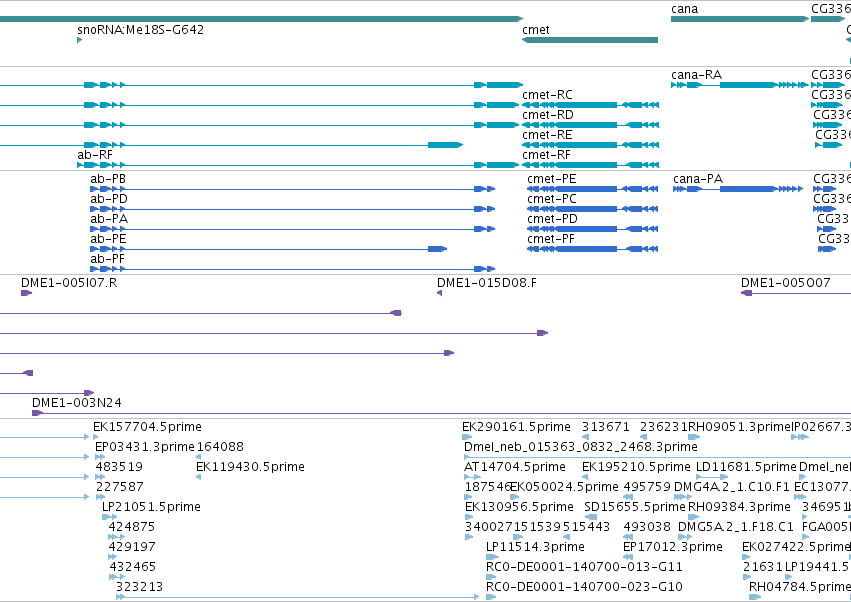The width and height of the screenshot is (851, 602).
Task: Select transcript cmet-RF
Action: click(x=590, y=165)
